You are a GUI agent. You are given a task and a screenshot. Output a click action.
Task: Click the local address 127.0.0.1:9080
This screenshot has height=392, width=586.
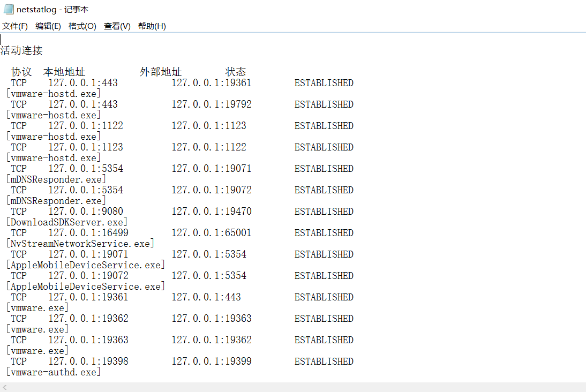[x=86, y=212]
